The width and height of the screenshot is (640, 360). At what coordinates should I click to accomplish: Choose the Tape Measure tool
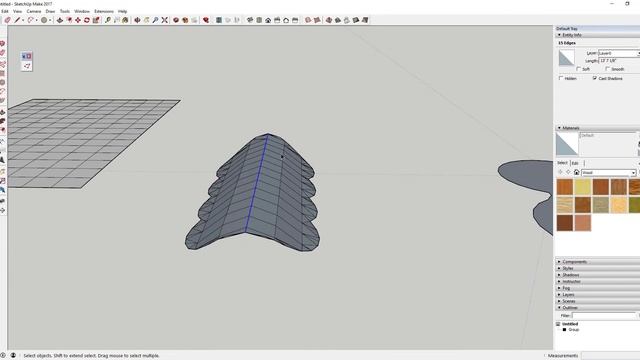pyautogui.click(x=108, y=20)
